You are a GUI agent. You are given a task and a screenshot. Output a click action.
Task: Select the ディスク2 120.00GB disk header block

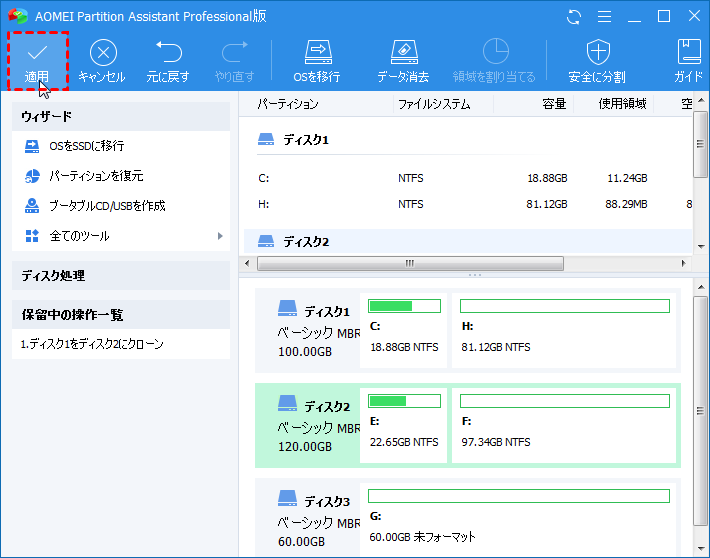pyautogui.click(x=308, y=427)
